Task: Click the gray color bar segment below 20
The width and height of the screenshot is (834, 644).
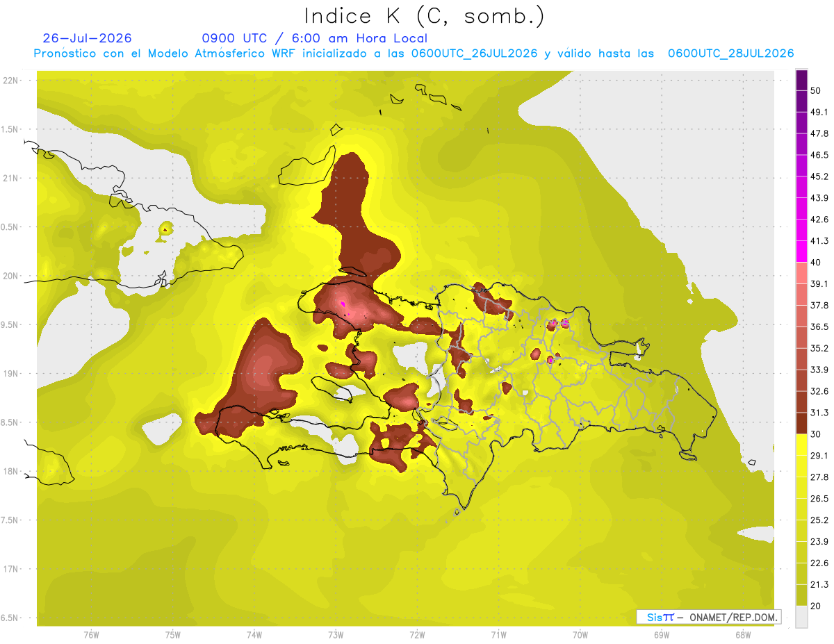Action: [x=801, y=616]
